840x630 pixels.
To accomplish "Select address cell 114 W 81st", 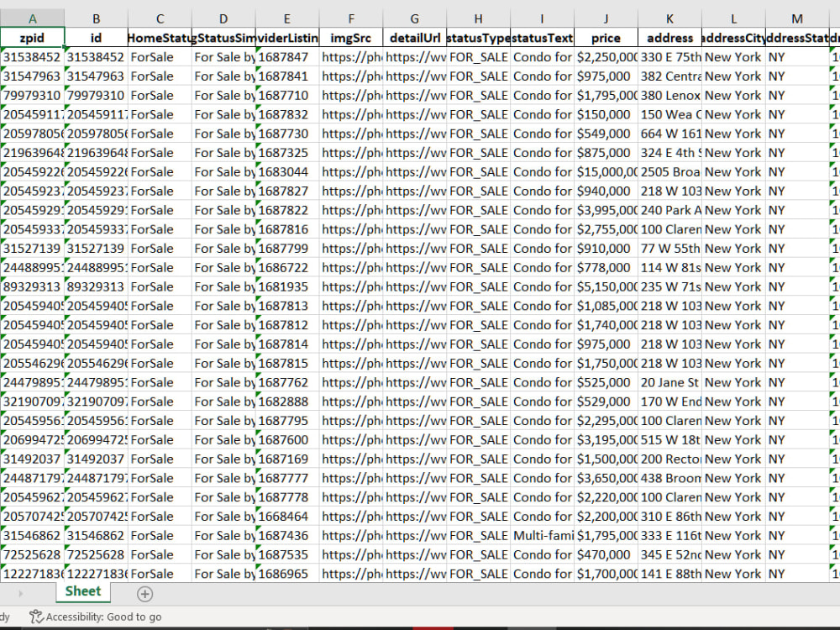I will pos(669,267).
